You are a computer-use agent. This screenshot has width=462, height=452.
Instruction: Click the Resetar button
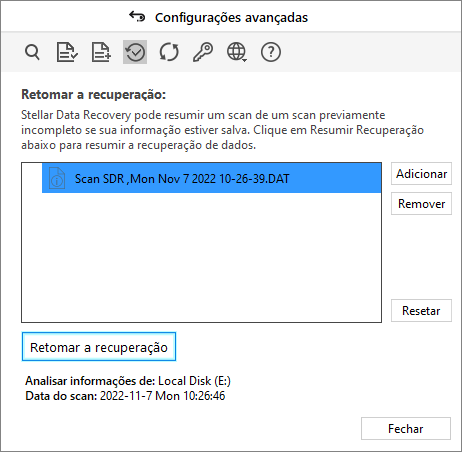coord(421,311)
